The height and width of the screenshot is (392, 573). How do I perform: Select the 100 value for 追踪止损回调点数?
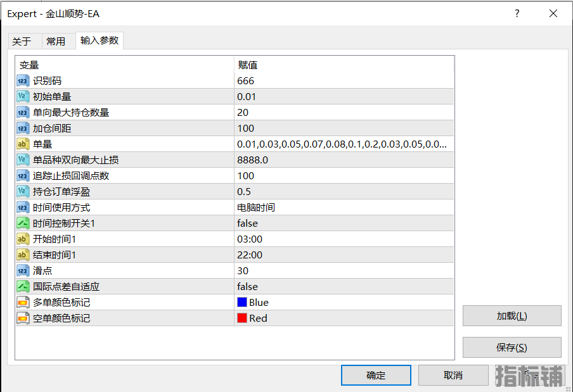(245, 175)
